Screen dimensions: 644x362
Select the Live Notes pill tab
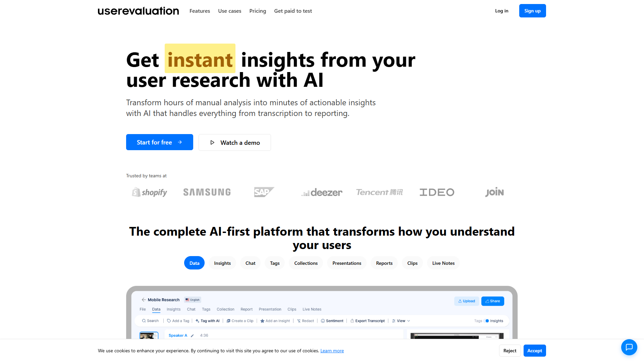(x=443, y=263)
